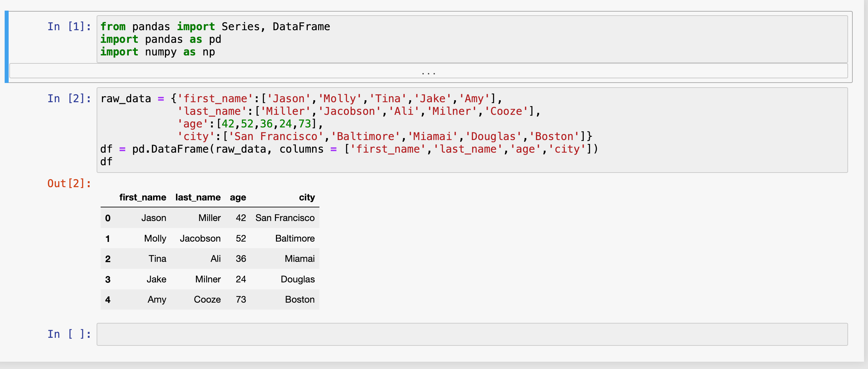Click the last_name column header
This screenshot has width=868, height=369.
point(198,197)
